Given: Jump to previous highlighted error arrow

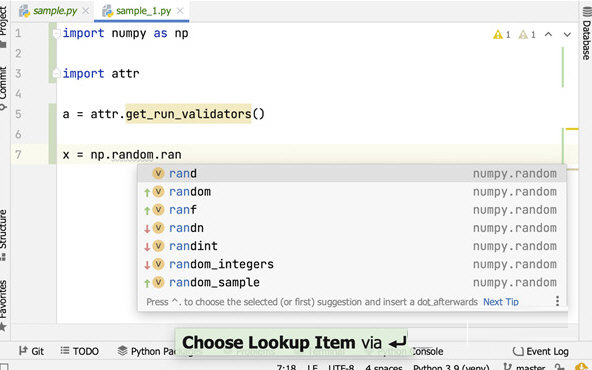Looking at the screenshot, I should point(549,34).
